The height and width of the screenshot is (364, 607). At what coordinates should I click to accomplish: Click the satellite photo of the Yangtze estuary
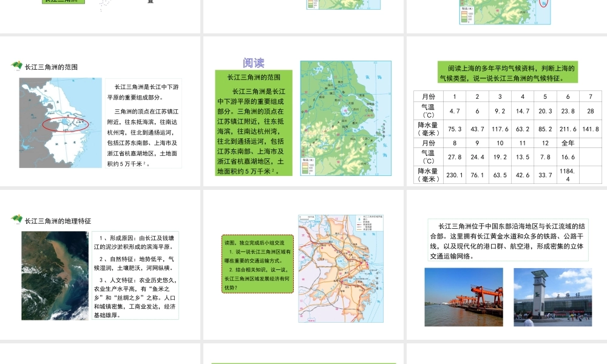click(x=55, y=275)
